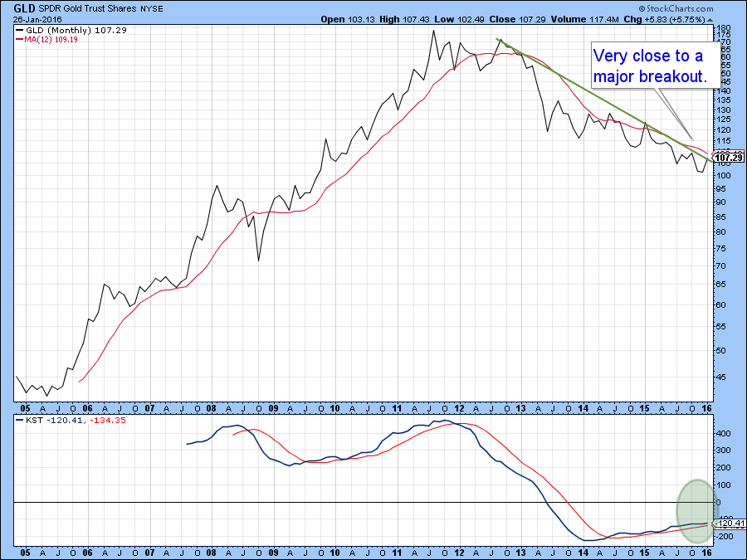Click year 10 on the KST panel time axis
The height and width of the screenshot is (560, 747).
pyautogui.click(x=334, y=553)
